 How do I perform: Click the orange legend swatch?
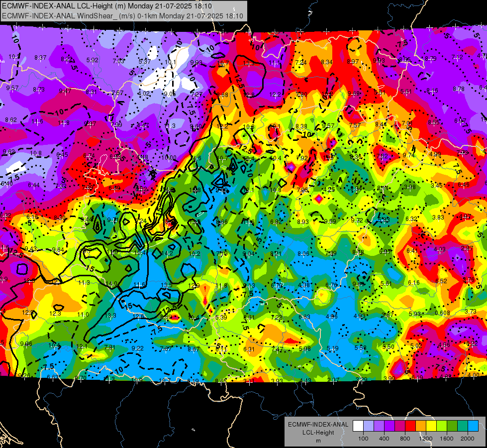tap(421, 426)
